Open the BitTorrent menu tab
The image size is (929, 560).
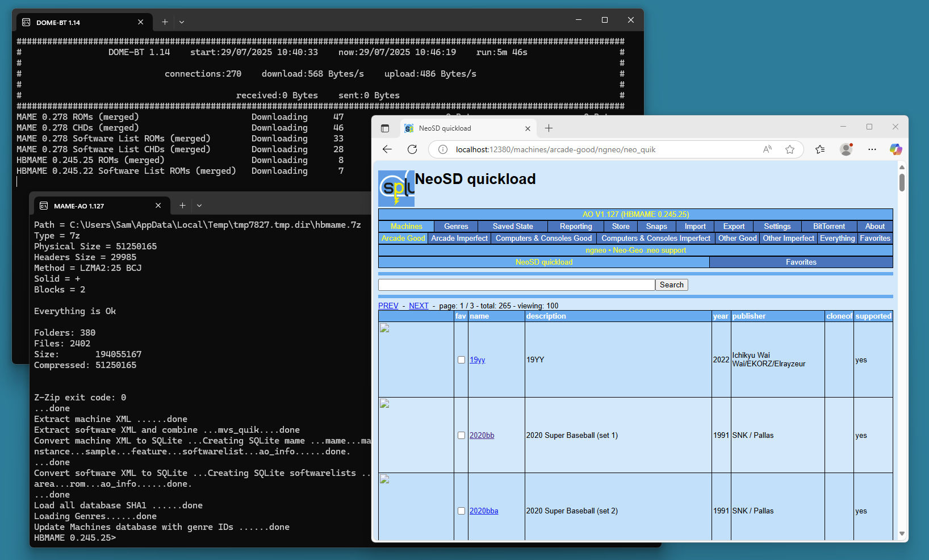tap(829, 226)
